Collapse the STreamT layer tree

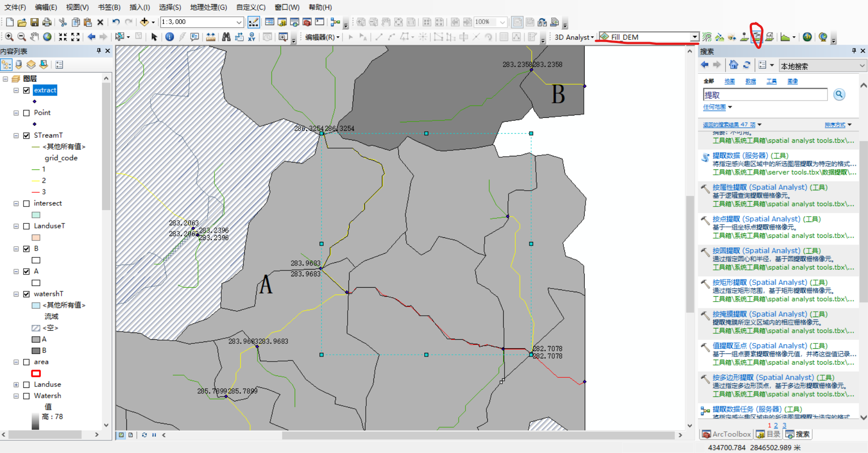(16, 135)
